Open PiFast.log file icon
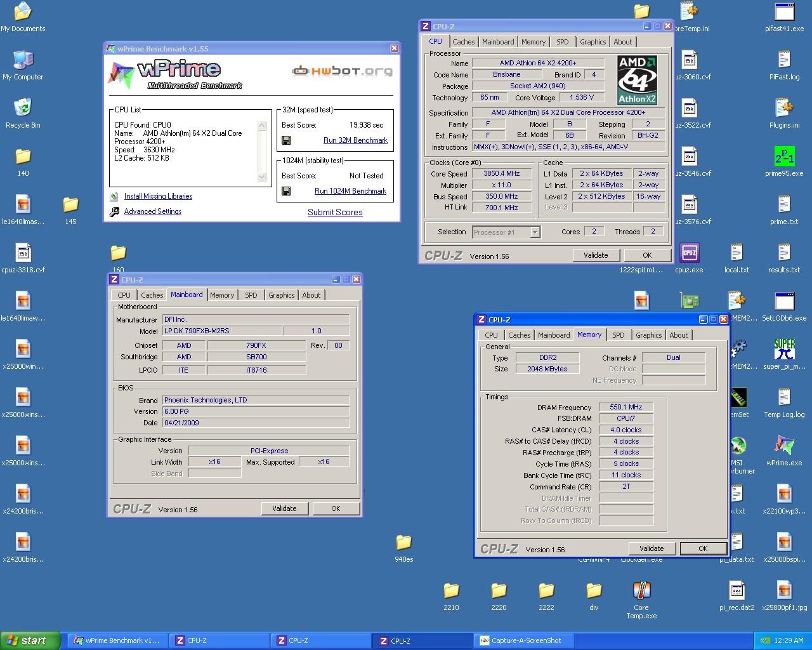 (x=784, y=65)
